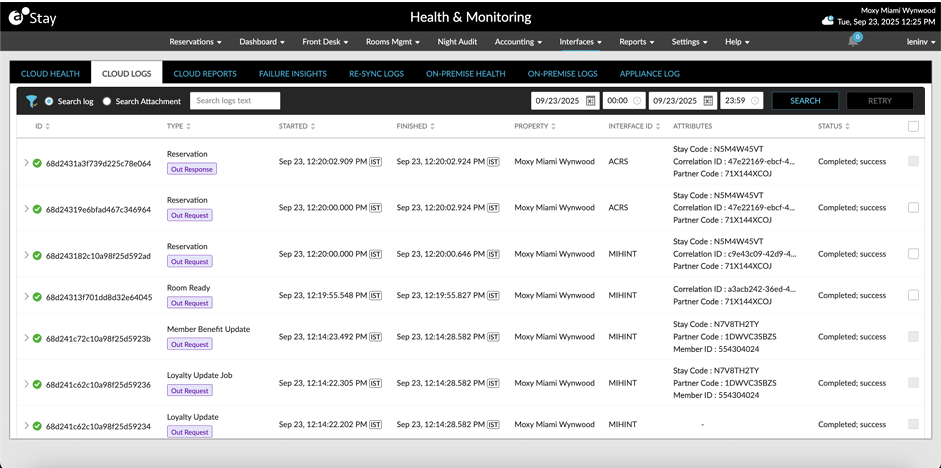This screenshot has height=468, width=941.
Task: Click the RETRY button
Action: [x=880, y=101]
